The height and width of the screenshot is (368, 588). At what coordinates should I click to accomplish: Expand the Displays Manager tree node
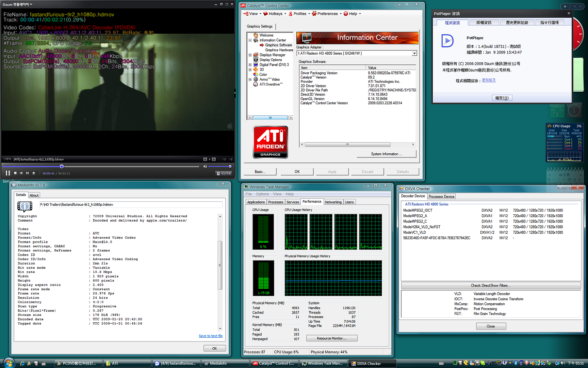[250, 55]
